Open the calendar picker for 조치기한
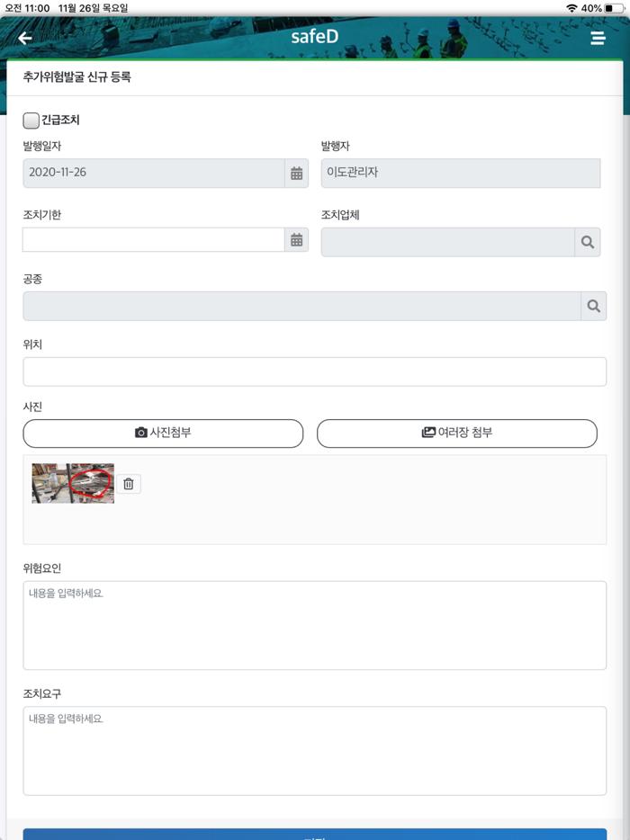The image size is (630, 840). pyautogui.click(x=296, y=241)
